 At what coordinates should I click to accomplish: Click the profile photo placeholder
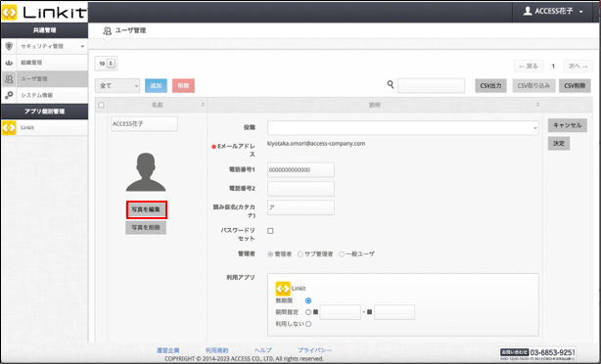(146, 172)
